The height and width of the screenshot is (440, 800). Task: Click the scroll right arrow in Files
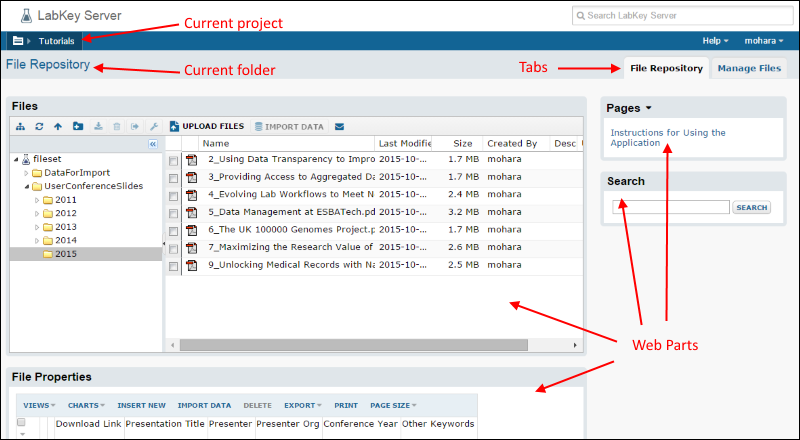coord(575,346)
